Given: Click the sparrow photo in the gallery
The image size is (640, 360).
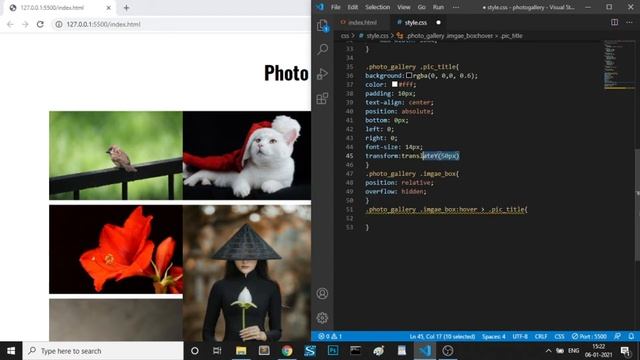Looking at the screenshot, I should [116, 156].
